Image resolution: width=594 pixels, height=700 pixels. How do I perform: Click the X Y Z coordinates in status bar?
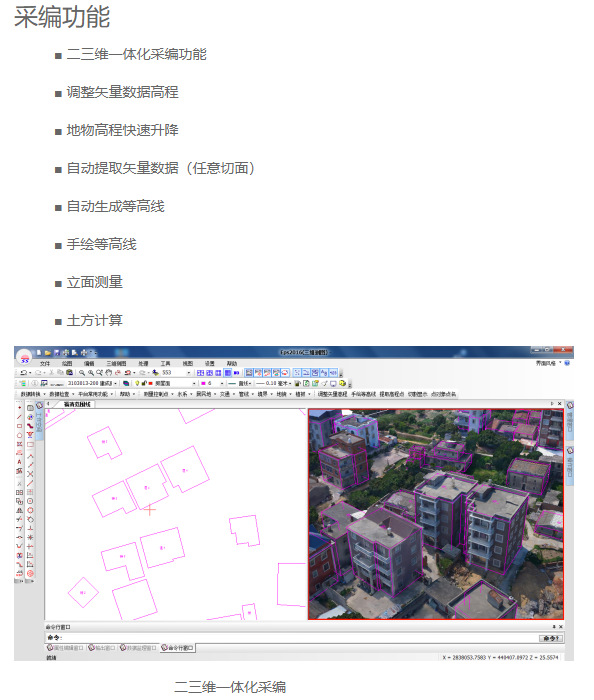(500, 658)
